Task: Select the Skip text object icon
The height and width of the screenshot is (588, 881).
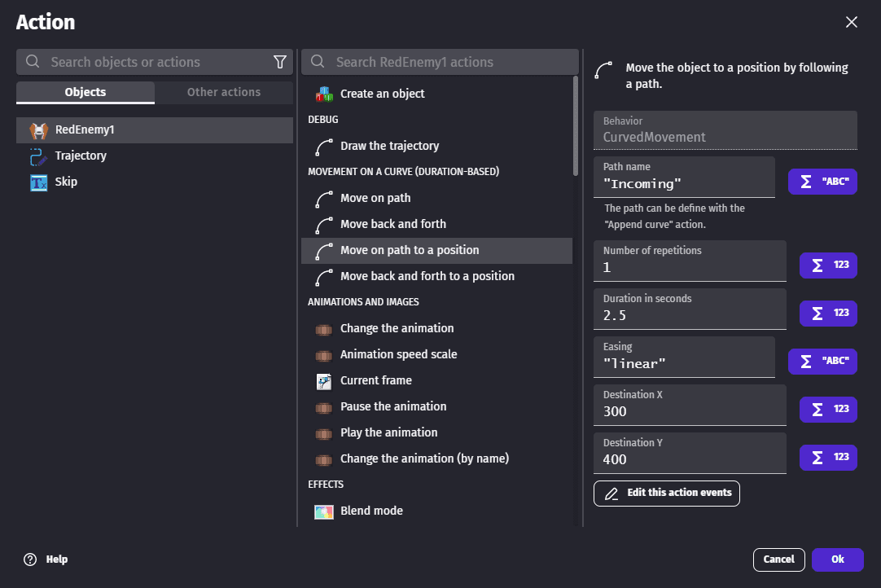Action: point(38,182)
